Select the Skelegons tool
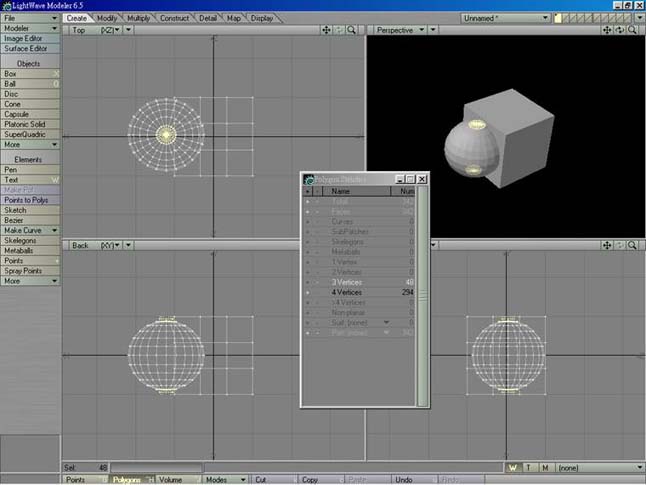This screenshot has height=485, width=646. [30, 241]
